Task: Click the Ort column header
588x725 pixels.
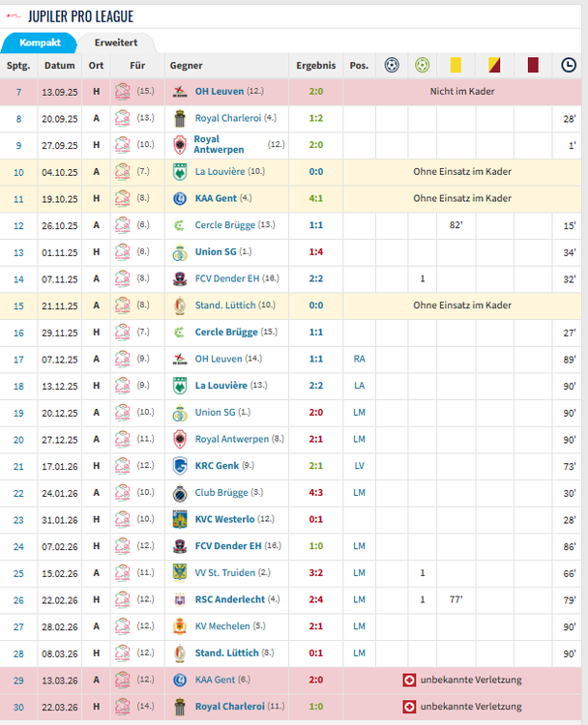Action: coord(96,66)
